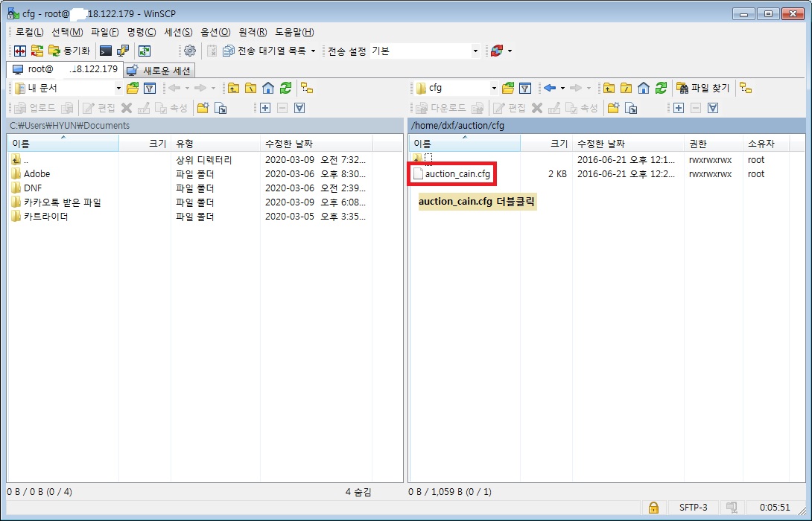Click the remote panel invert selection icon
Screen dimensions: 812x521
(713, 108)
